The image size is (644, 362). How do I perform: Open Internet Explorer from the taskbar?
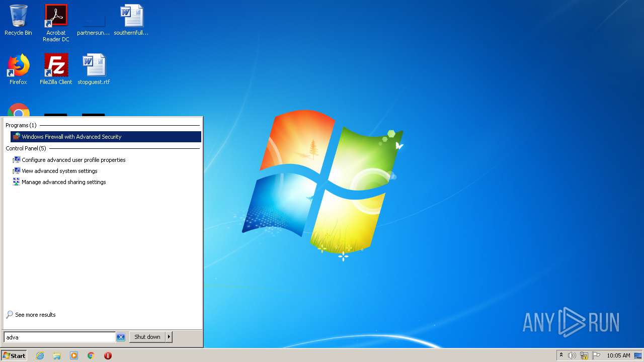click(40, 355)
